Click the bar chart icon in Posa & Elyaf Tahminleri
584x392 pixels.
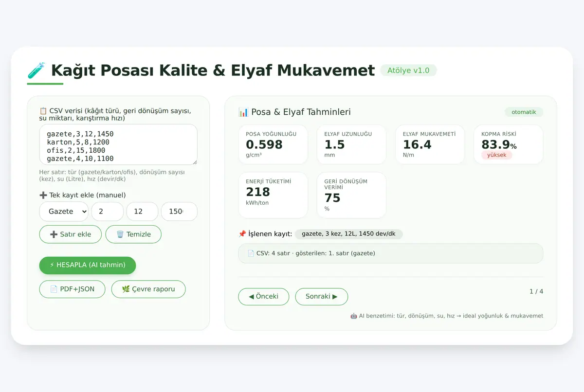pyautogui.click(x=243, y=112)
